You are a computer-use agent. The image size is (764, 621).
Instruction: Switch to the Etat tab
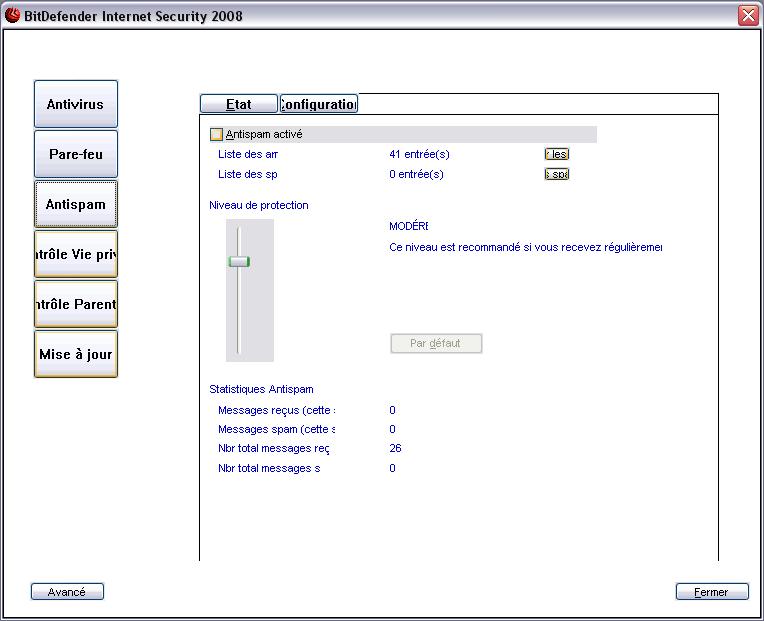pyautogui.click(x=239, y=104)
